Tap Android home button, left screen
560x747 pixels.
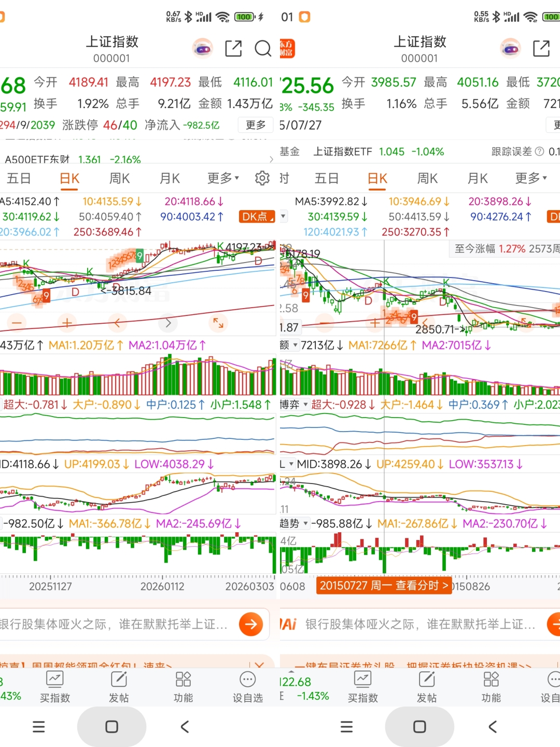pos(111,727)
